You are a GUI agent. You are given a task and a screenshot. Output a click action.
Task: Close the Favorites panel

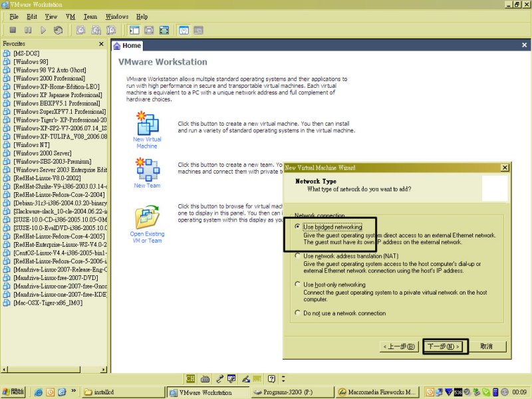101,44
